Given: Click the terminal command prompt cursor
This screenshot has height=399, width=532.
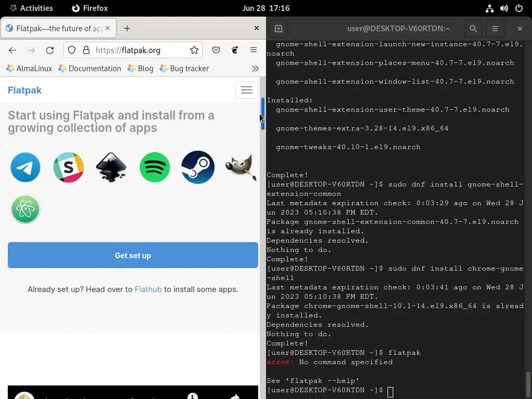Looking at the screenshot, I should click(391, 392).
